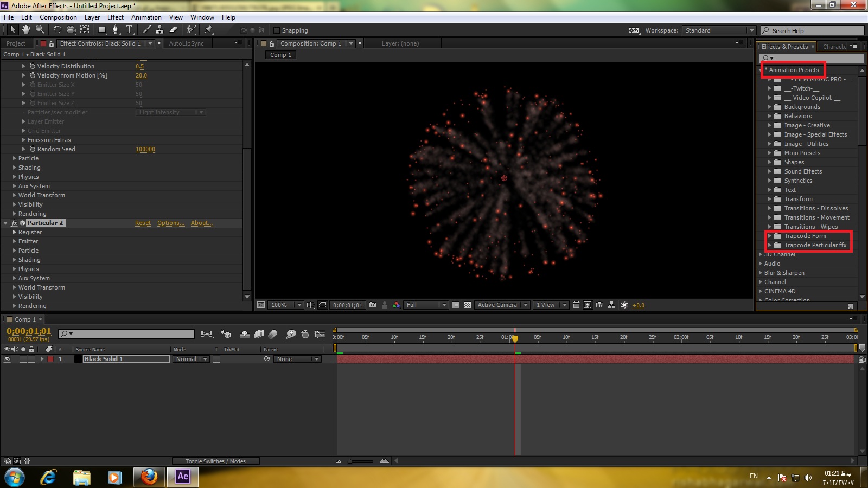868x488 pixels.
Task: Click the draft 3D icon in timeline
Action: [226, 335]
